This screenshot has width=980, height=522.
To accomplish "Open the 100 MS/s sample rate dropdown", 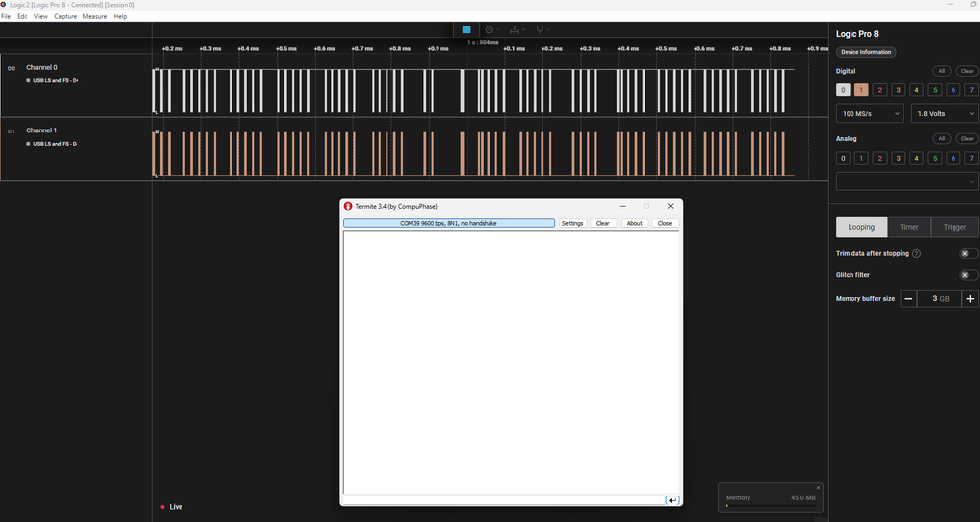I will (x=869, y=113).
